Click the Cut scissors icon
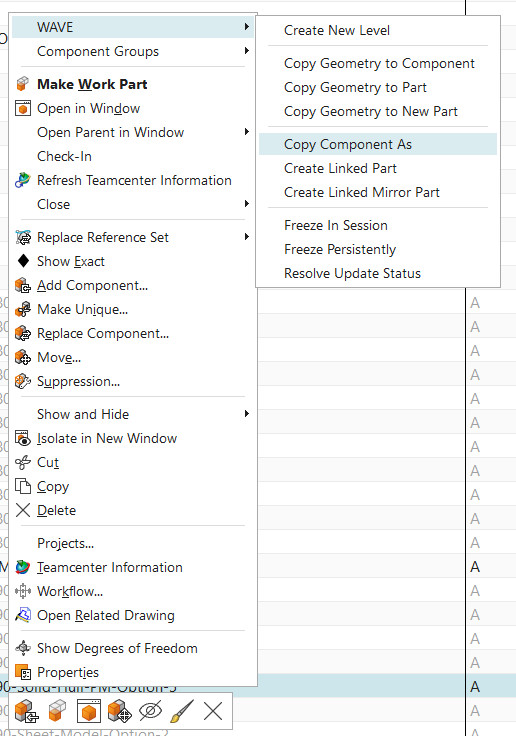This screenshot has height=736, width=516. [23, 462]
